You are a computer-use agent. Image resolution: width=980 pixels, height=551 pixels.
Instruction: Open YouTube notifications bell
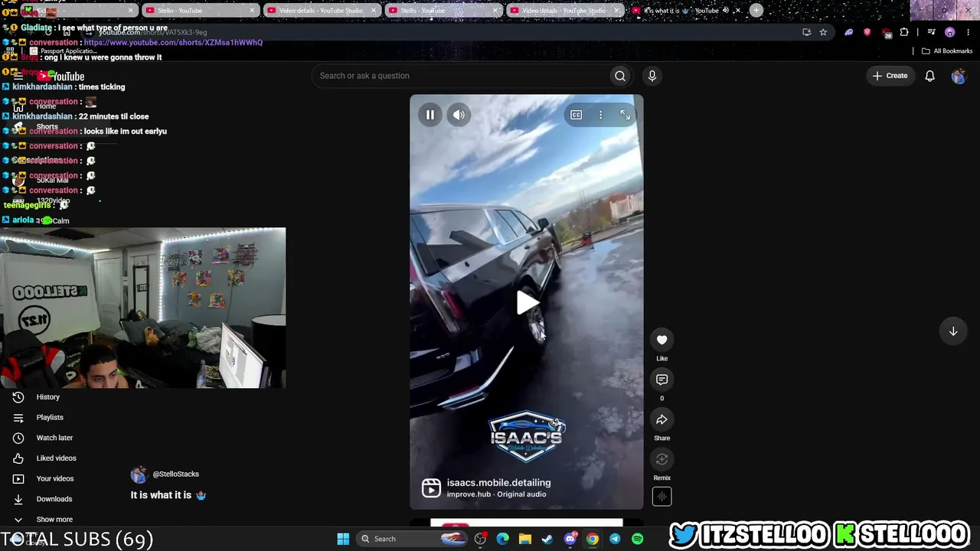929,76
